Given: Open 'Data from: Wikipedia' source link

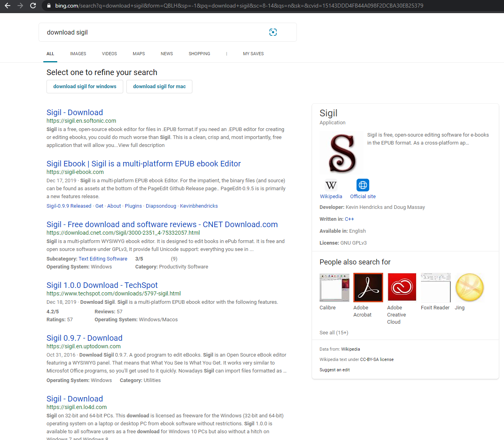Looking at the screenshot, I should [x=351, y=349].
